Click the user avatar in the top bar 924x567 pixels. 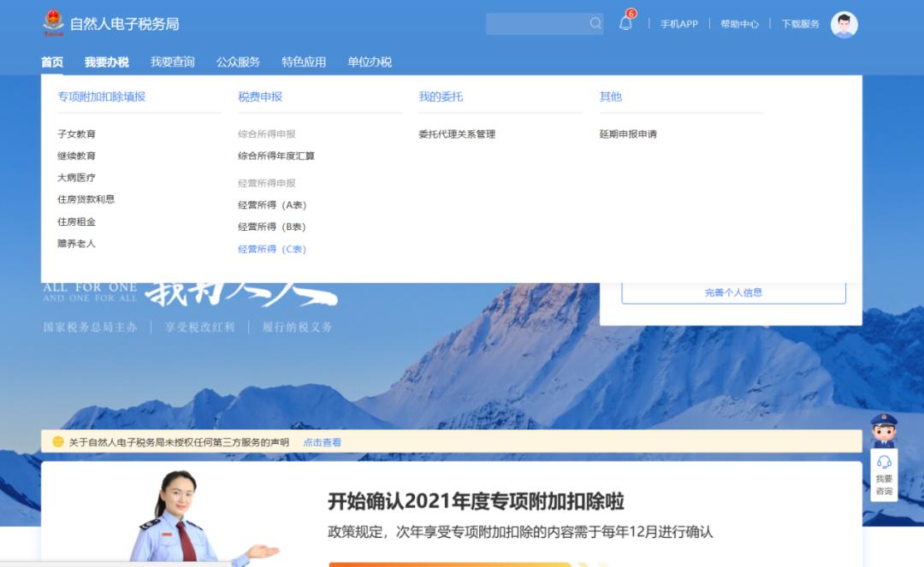click(x=844, y=23)
